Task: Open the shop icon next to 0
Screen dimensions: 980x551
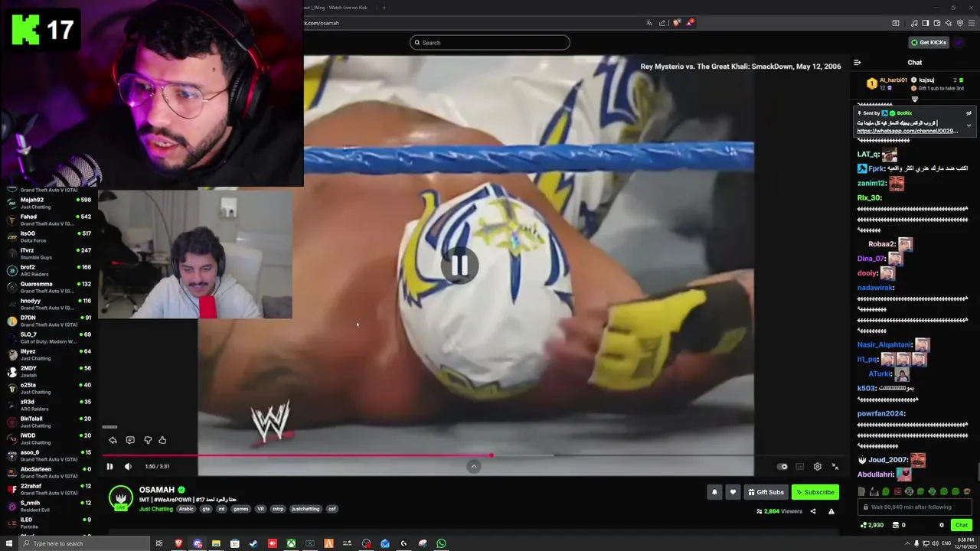Action: 897,525
